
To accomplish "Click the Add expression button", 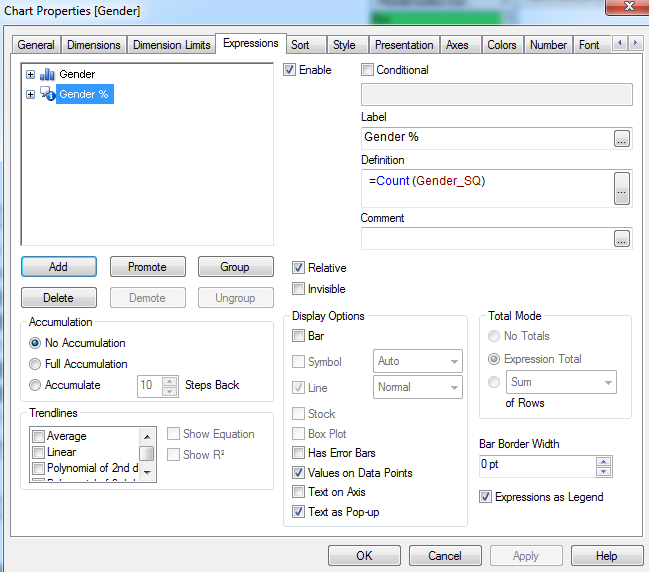I will 59,267.
